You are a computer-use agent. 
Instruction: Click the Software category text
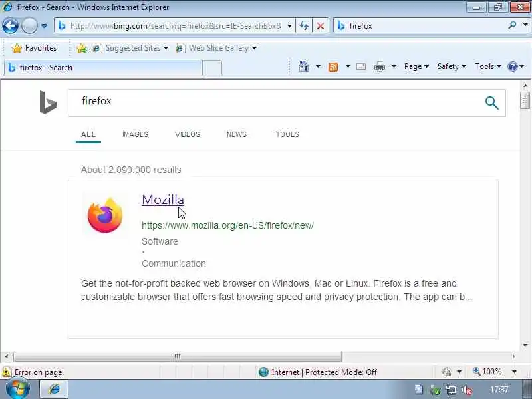point(160,241)
